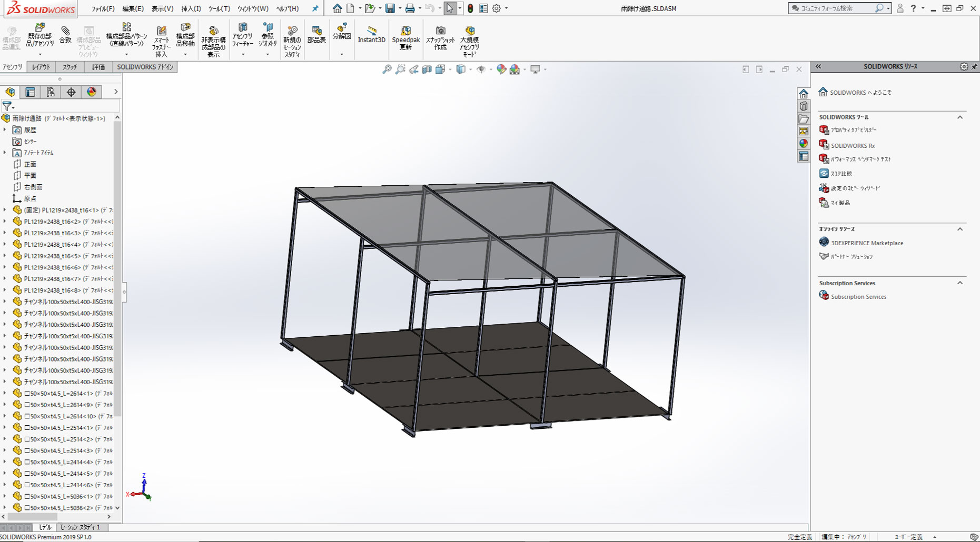Image resolution: width=980 pixels, height=542 pixels.
Task: Collapse the SOLIDWORKS ツール section
Action: 959,117
